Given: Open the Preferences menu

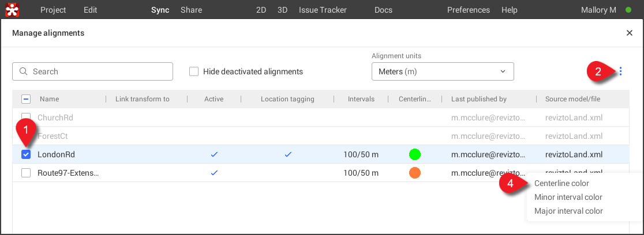Looking at the screenshot, I should 468,10.
